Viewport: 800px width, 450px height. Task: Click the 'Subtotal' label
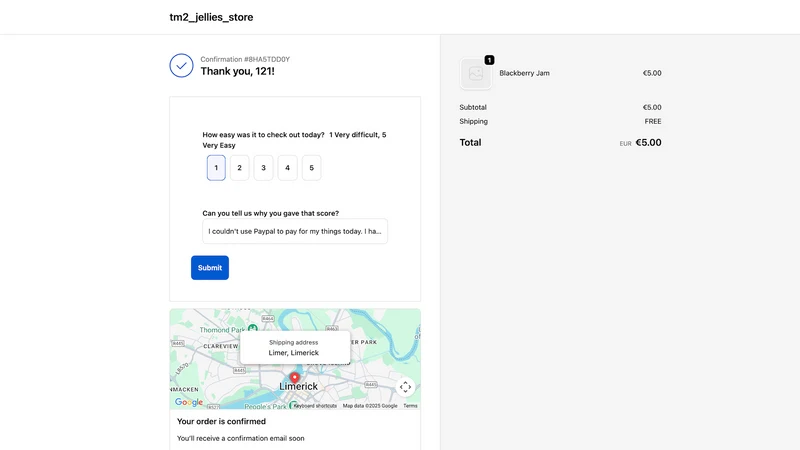(x=473, y=107)
